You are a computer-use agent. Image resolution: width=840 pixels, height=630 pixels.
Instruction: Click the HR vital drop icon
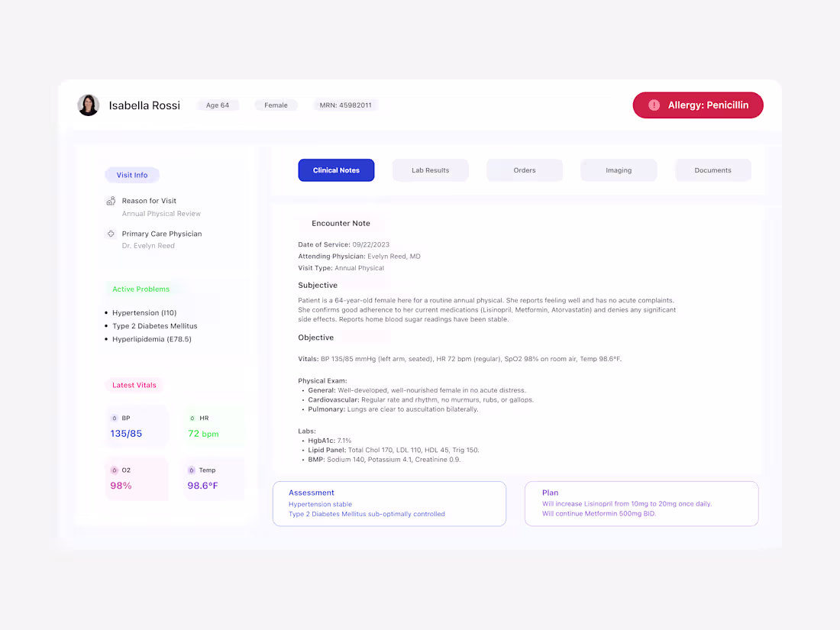point(192,418)
